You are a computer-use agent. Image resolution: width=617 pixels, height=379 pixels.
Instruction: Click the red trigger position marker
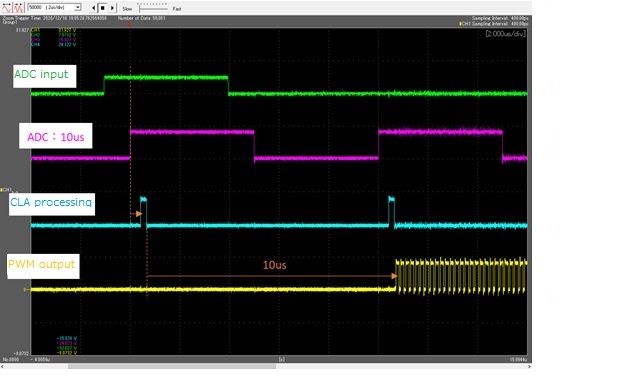pos(129,25)
